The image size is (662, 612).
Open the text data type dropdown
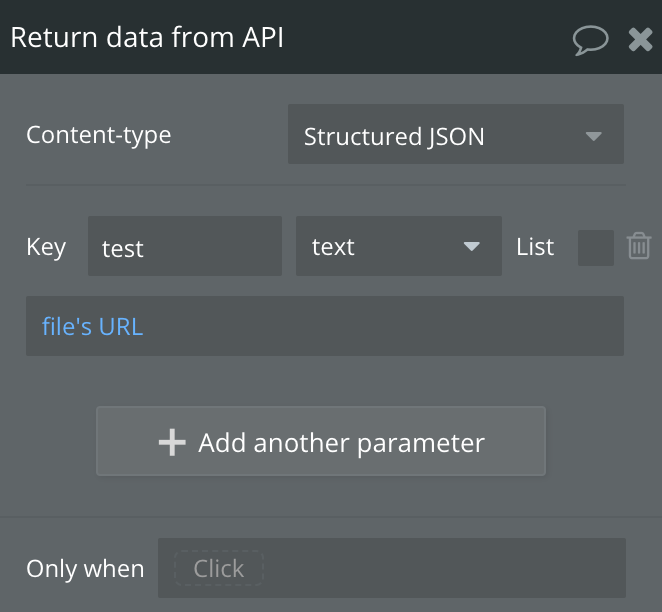point(399,246)
